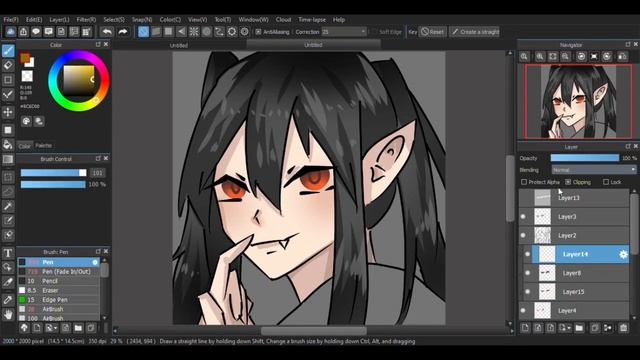This screenshot has height=360, width=640.
Task: Click the Redo arrow icon
Action: pos(122,32)
